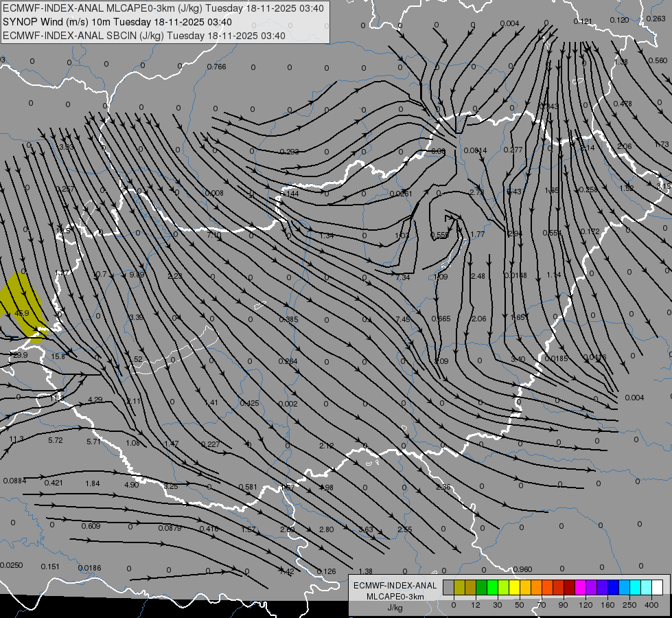Click the dark green legend swatch
This screenshot has height=618, width=672.
pos(481,587)
